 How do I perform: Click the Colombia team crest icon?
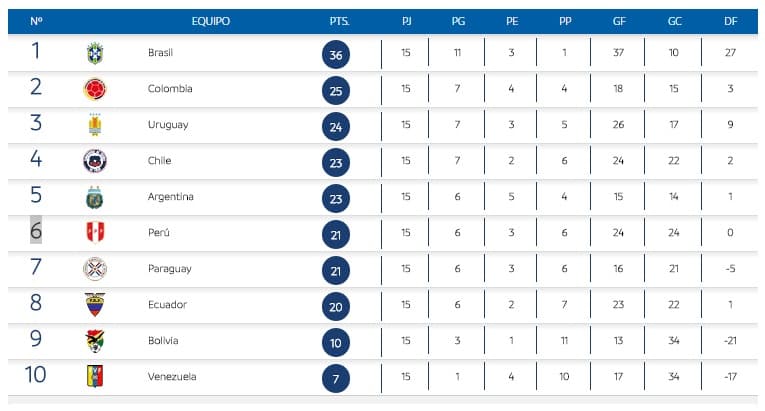click(x=95, y=89)
